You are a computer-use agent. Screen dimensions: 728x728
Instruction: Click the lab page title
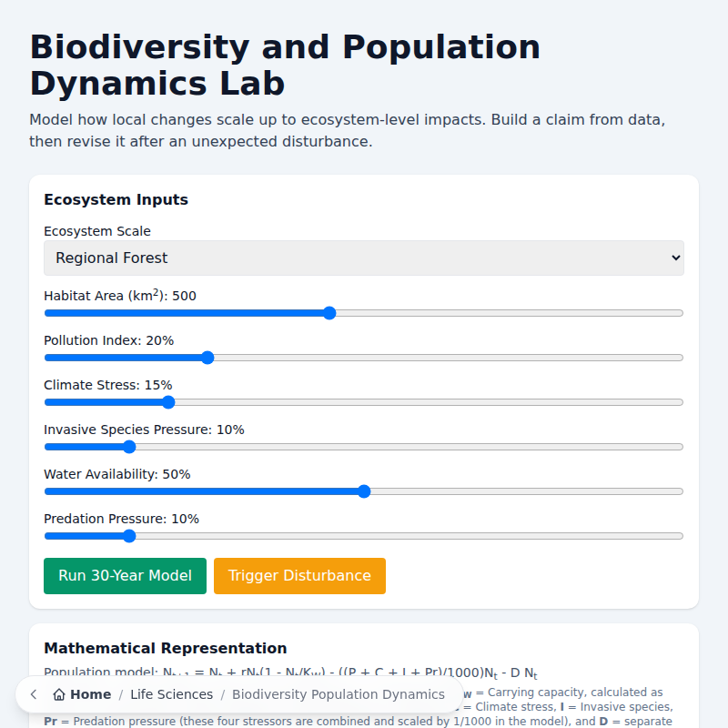285,65
